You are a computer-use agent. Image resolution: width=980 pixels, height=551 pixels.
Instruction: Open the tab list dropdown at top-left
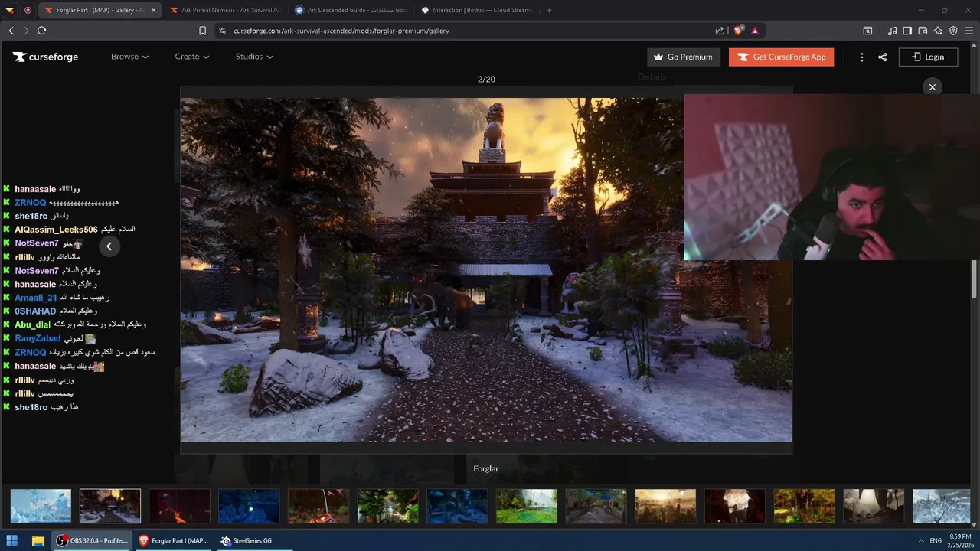pos(10,10)
